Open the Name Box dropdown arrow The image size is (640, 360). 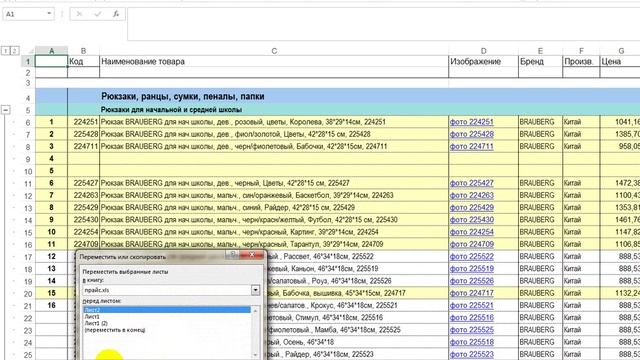[49, 14]
